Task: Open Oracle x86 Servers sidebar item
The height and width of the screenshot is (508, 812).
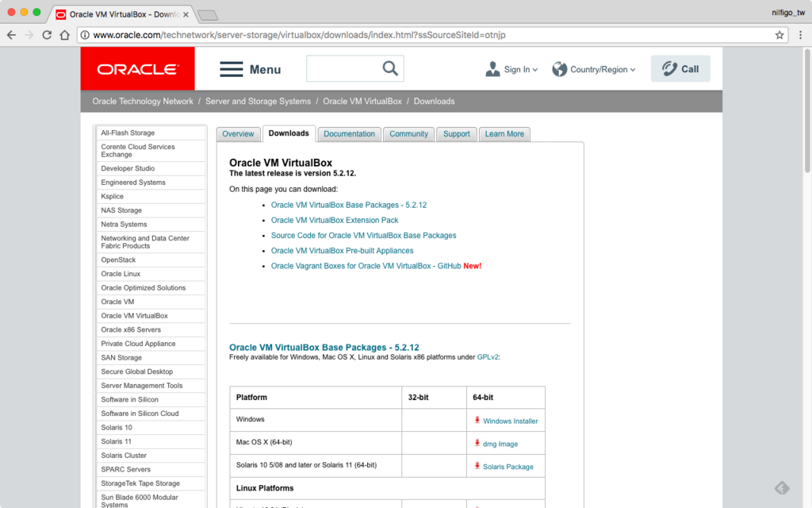Action: point(131,329)
